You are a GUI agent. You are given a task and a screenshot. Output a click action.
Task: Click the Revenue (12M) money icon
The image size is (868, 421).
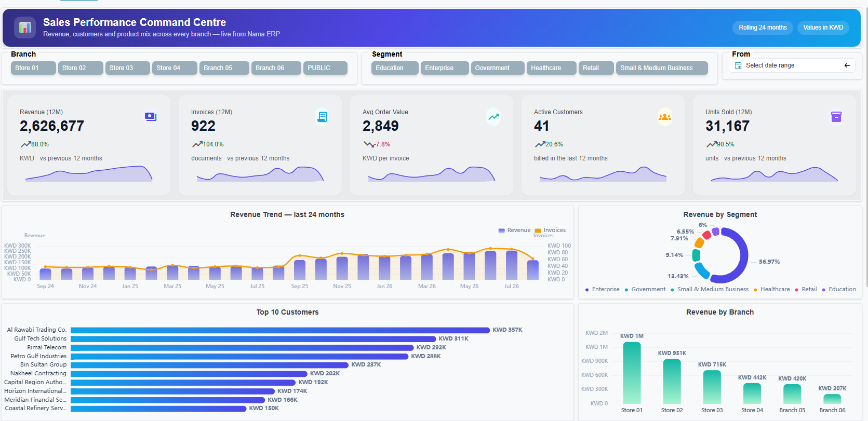click(x=151, y=117)
